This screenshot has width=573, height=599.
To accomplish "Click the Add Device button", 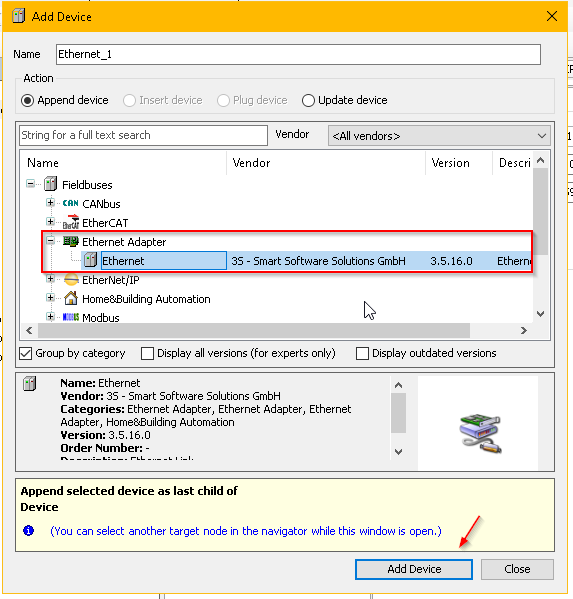I will pos(414,569).
